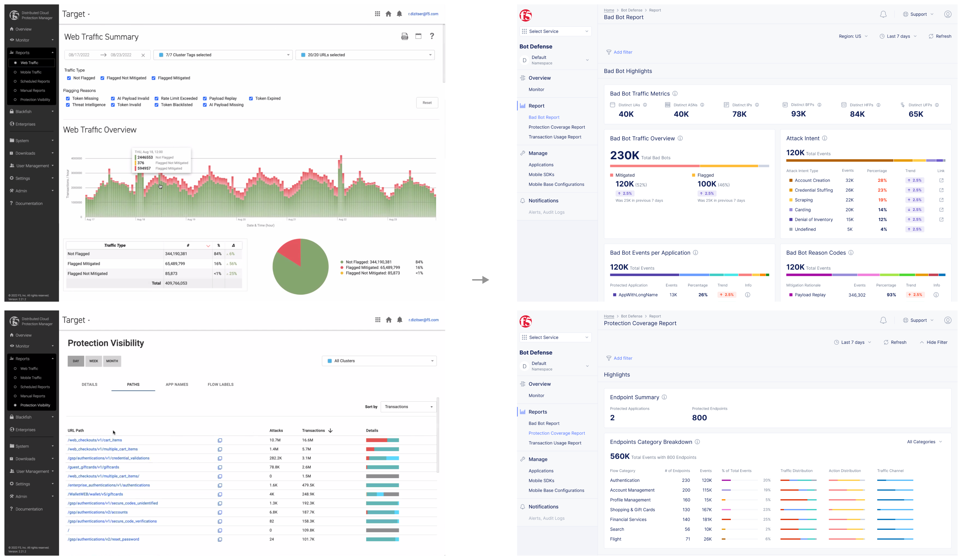This screenshot has width=962, height=560.
Task: Open external link icon for Credential Stuffing row
Action: [941, 190]
